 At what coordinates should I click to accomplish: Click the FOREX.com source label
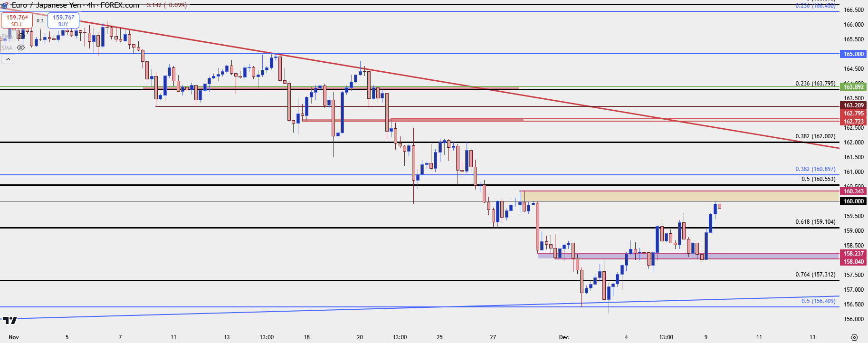120,5
